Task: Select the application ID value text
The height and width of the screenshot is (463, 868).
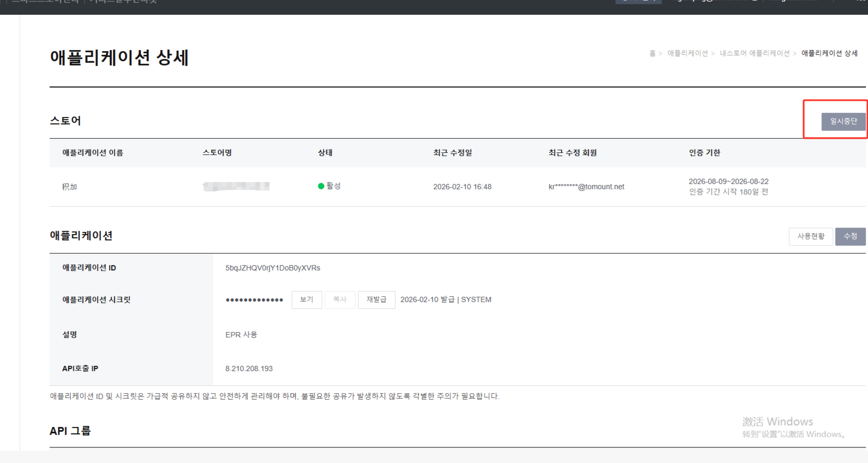Action: tap(273, 268)
